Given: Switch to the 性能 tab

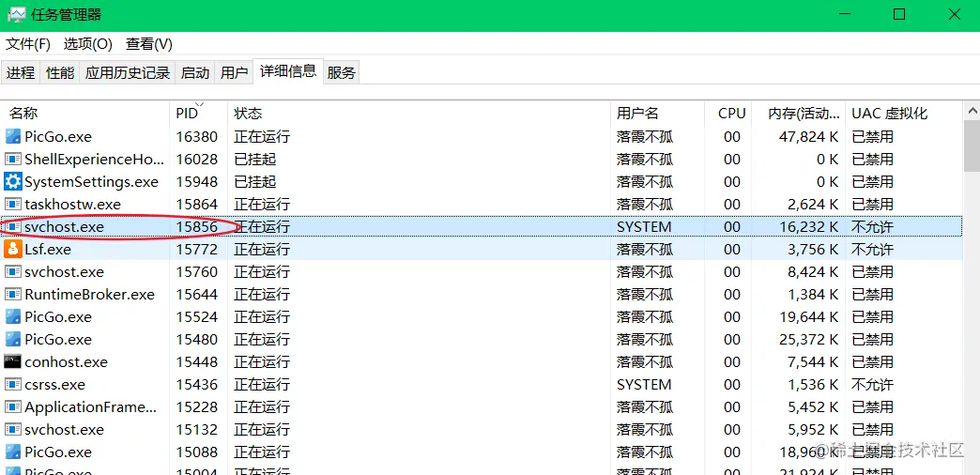Looking at the screenshot, I should [60, 72].
